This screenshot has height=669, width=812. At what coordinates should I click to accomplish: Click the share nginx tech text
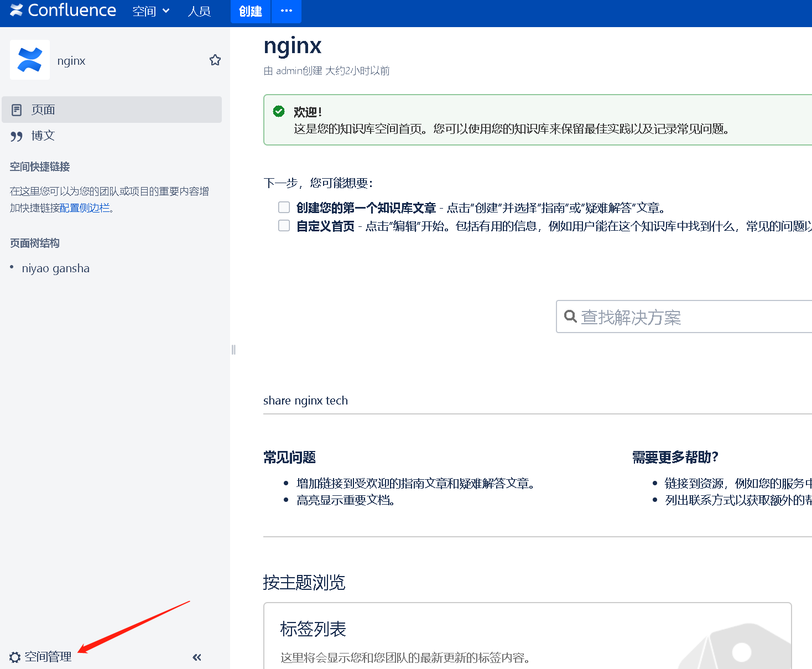[305, 401]
